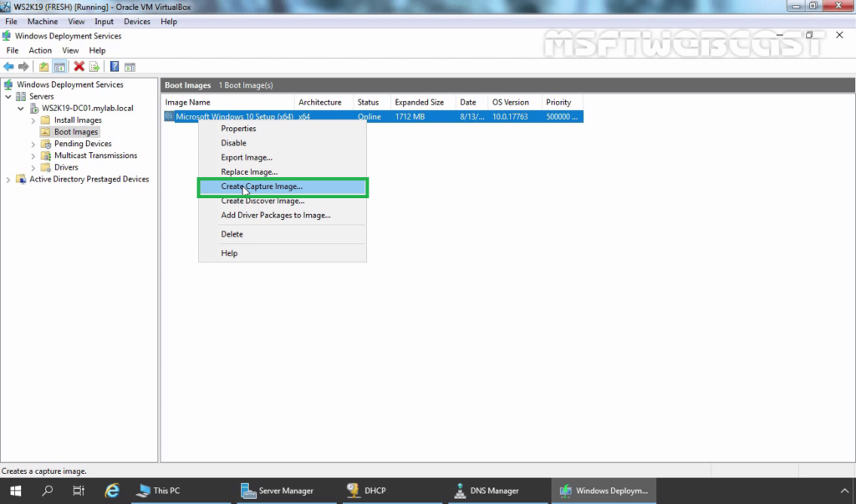Open the Windows Start button

point(15,491)
